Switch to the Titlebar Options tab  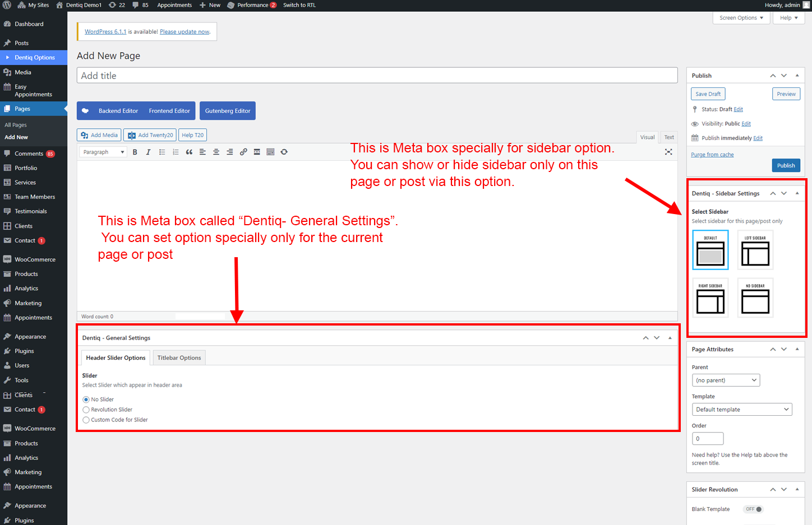[x=179, y=358]
